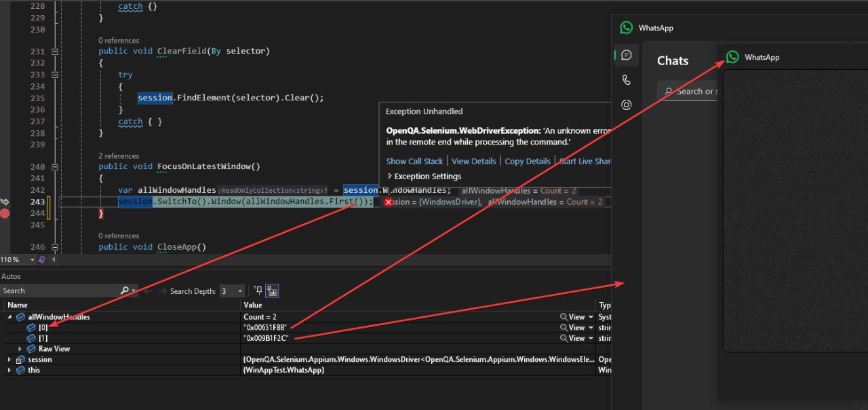Expand the session variable in Autos

click(x=9, y=360)
